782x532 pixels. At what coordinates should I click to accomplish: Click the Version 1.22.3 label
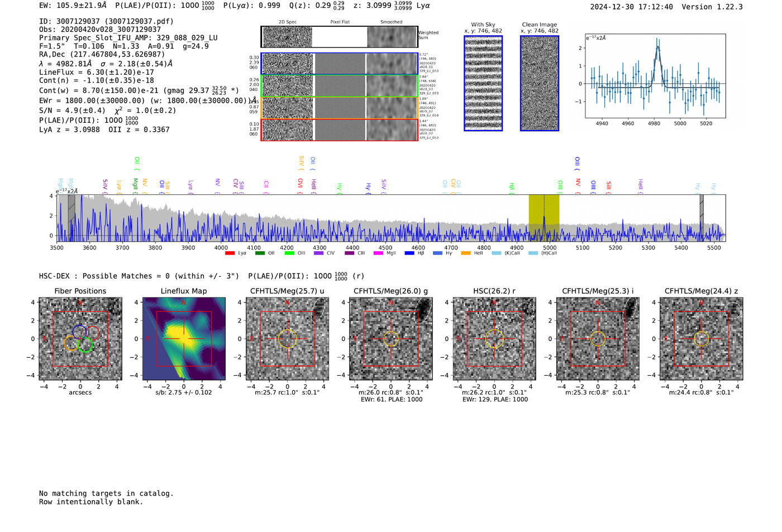(712, 7)
